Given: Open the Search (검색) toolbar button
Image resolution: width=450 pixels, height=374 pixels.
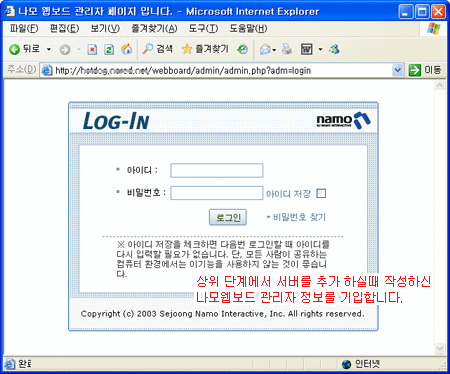Looking at the screenshot, I should [157, 49].
